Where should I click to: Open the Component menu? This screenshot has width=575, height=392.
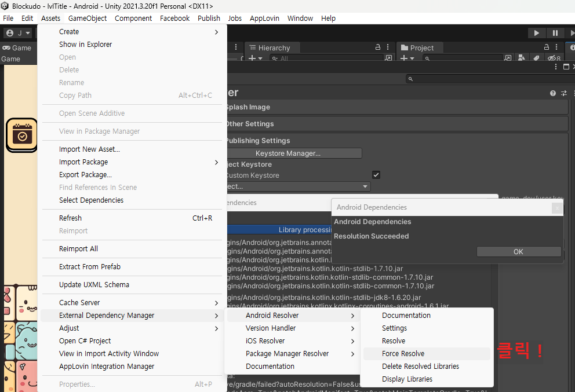[x=133, y=19]
